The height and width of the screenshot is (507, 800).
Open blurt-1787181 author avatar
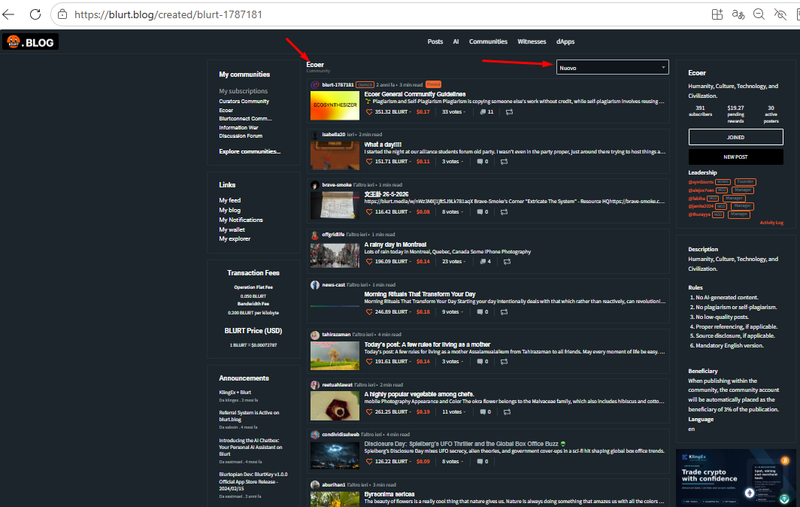coord(315,85)
